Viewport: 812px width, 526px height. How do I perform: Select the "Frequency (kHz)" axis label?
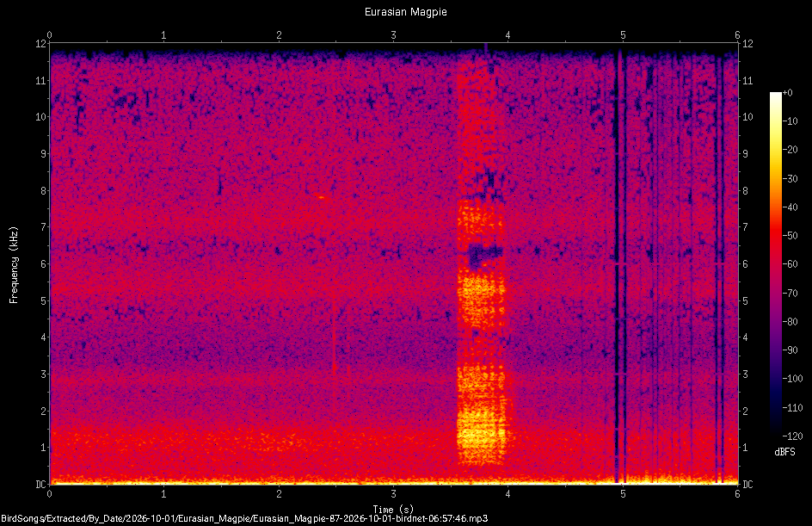(x=14, y=265)
